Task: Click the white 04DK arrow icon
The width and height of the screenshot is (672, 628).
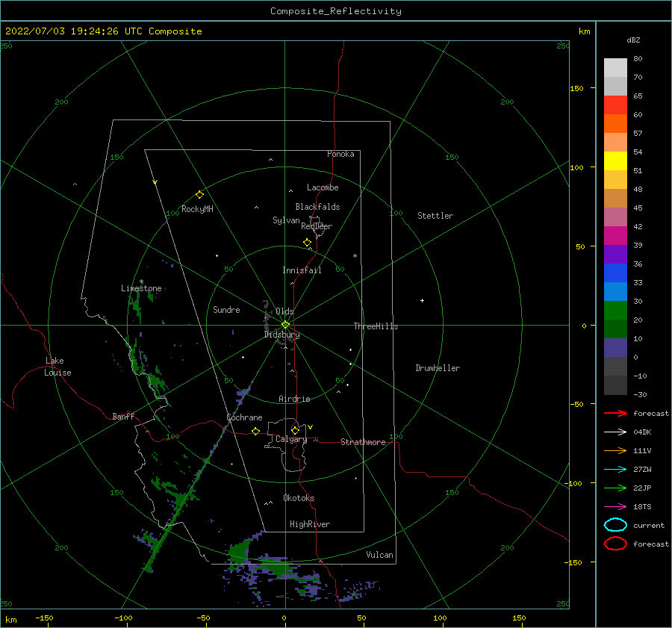Action: pos(615,432)
